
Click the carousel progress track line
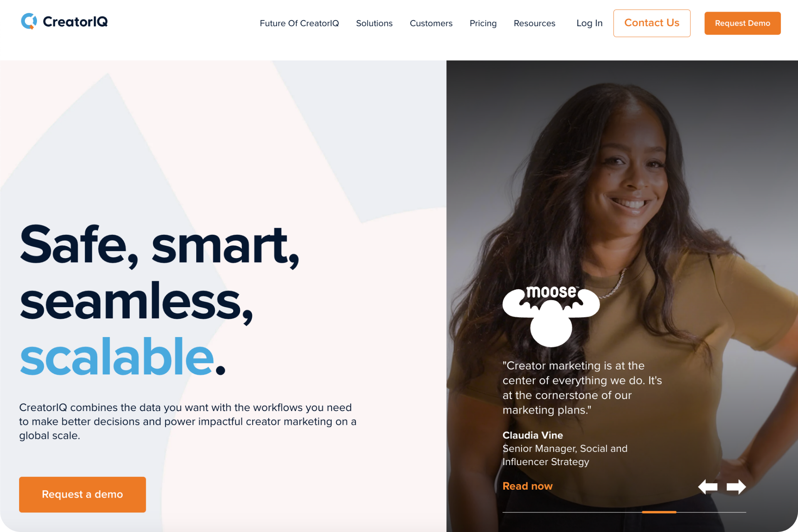624,512
